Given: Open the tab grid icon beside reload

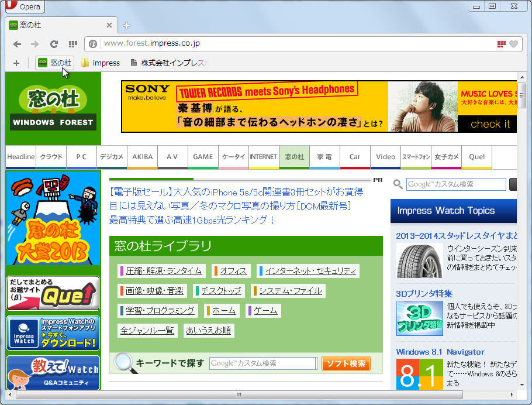Looking at the screenshot, I should coord(72,43).
